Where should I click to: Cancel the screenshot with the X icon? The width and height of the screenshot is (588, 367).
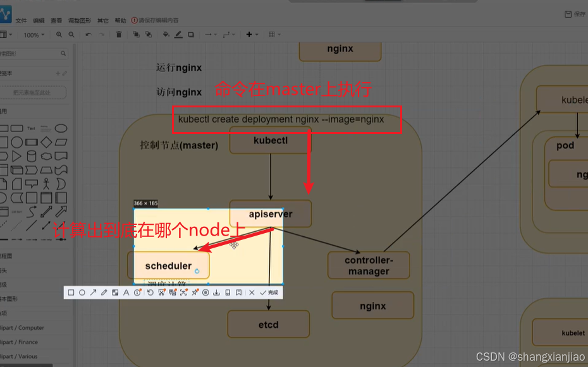[x=252, y=292]
